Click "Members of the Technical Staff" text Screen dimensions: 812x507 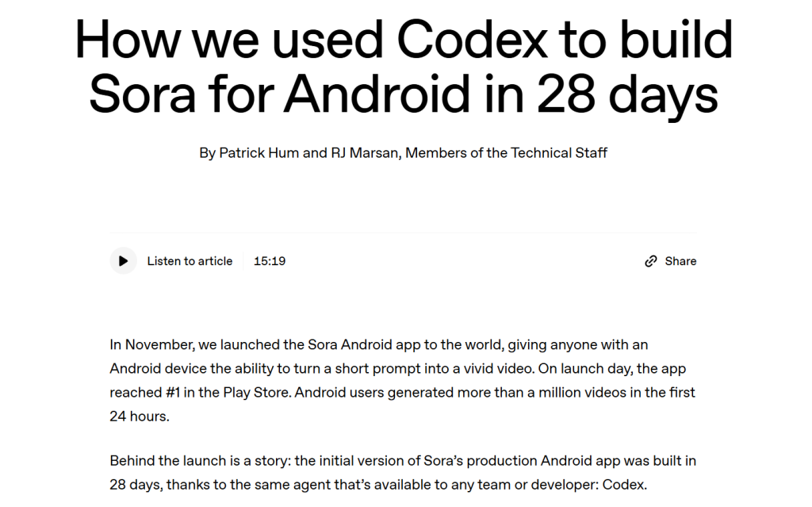(507, 152)
